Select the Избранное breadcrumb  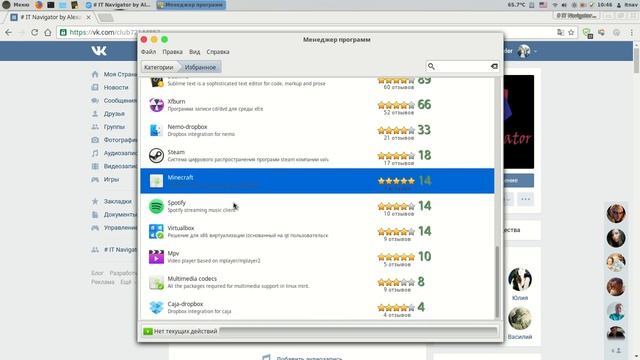(200, 67)
